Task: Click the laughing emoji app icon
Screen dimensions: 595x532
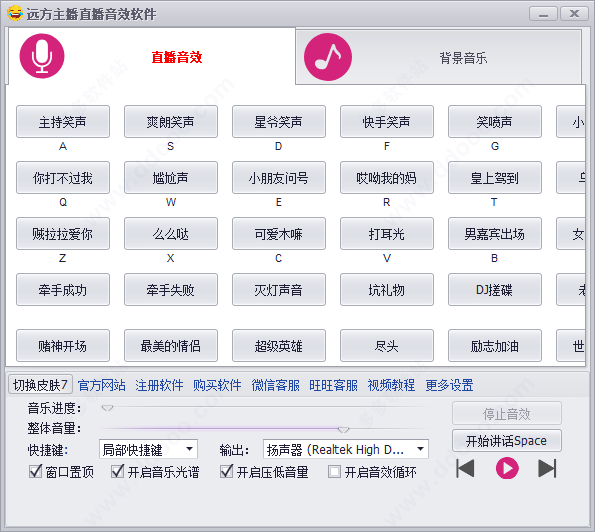Action: 15,14
